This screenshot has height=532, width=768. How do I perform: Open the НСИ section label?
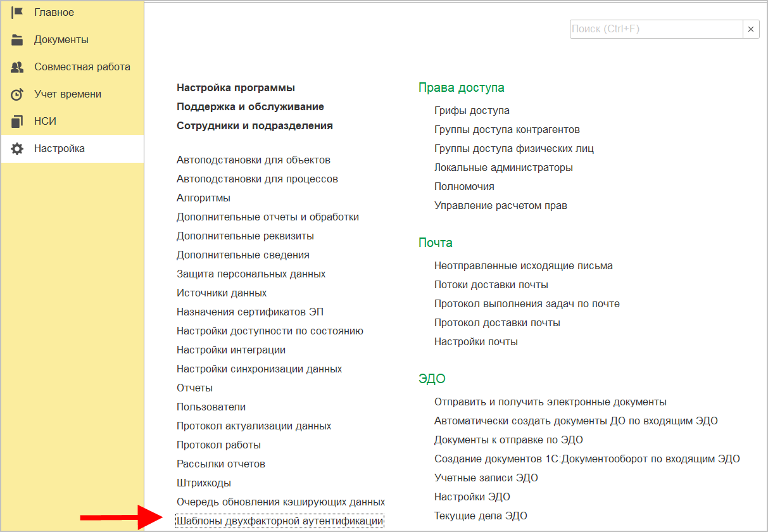click(x=46, y=121)
